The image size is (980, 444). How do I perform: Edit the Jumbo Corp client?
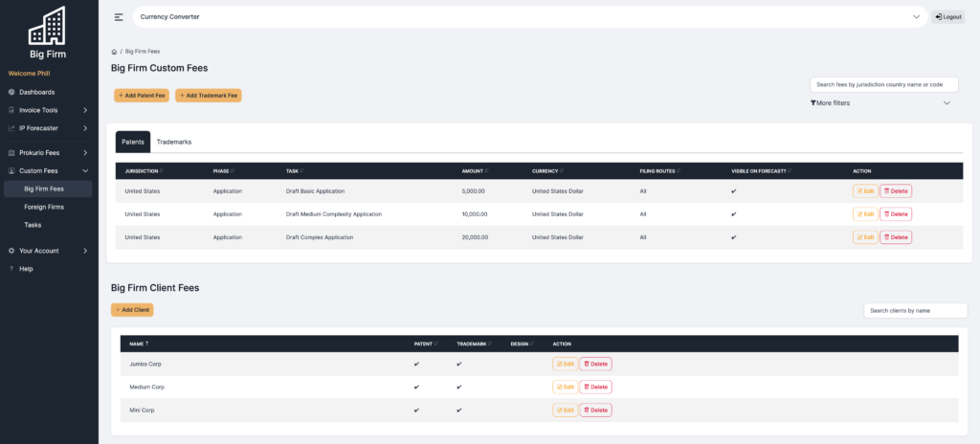pyautogui.click(x=565, y=364)
